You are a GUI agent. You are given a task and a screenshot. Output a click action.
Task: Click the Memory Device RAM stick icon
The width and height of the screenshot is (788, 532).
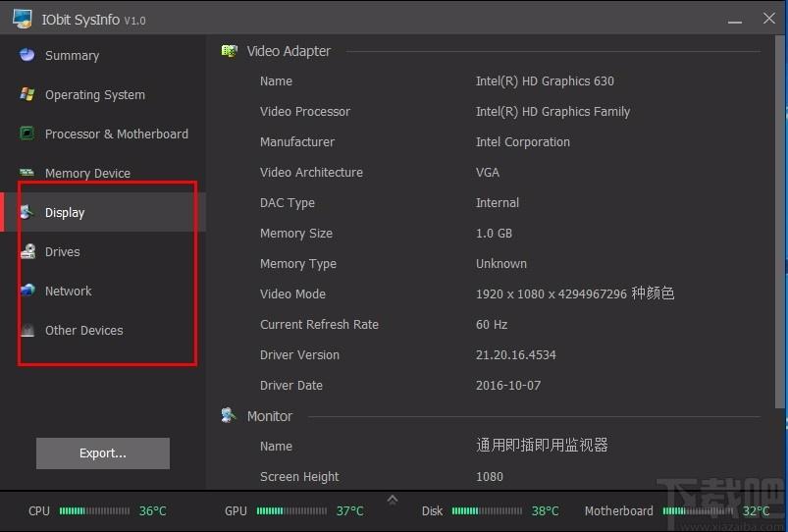coord(26,173)
